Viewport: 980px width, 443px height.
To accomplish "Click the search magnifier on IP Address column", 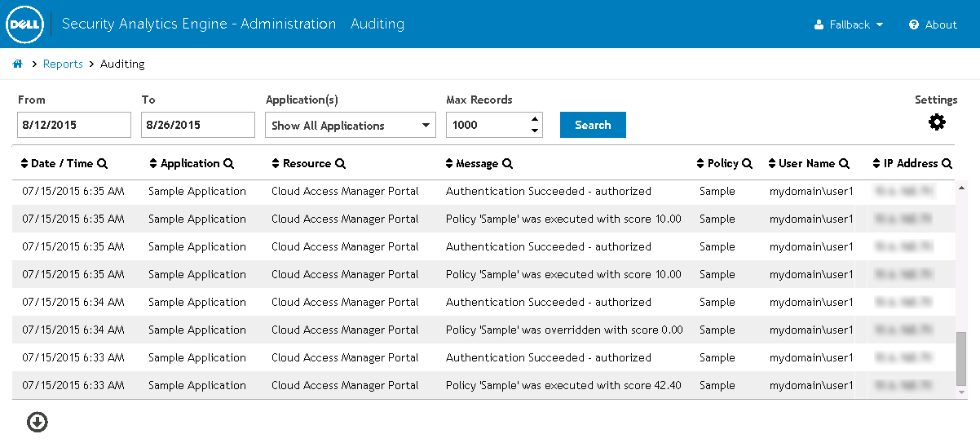I will click(947, 164).
